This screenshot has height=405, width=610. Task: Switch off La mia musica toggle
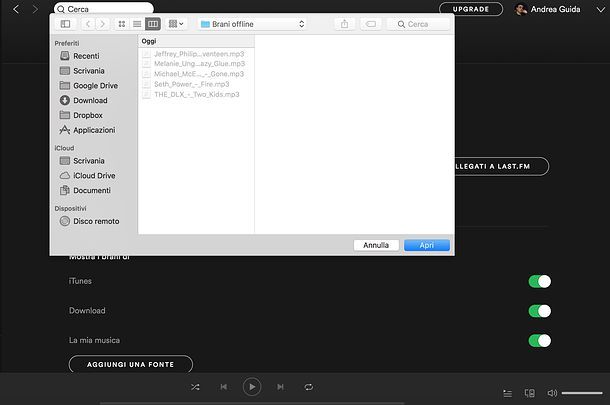(x=539, y=340)
